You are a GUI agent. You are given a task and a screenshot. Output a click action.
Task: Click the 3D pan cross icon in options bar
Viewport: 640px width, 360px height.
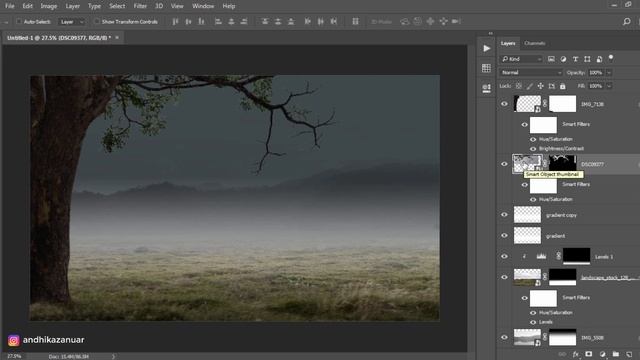click(430, 21)
